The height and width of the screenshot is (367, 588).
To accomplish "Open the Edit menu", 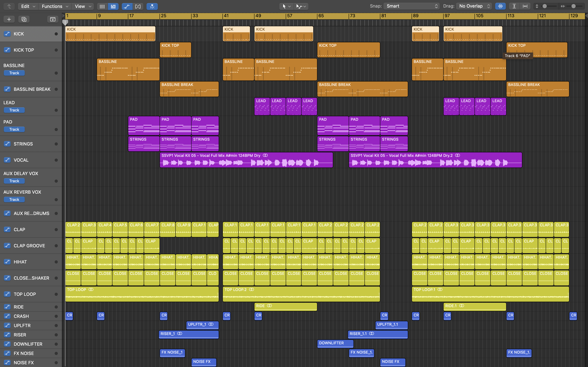I will (x=28, y=6).
